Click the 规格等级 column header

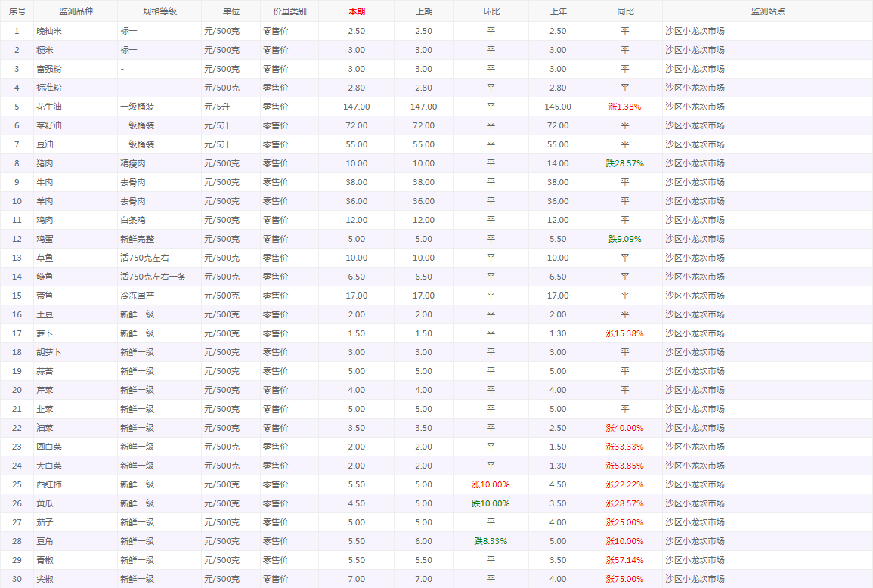pyautogui.click(x=159, y=11)
